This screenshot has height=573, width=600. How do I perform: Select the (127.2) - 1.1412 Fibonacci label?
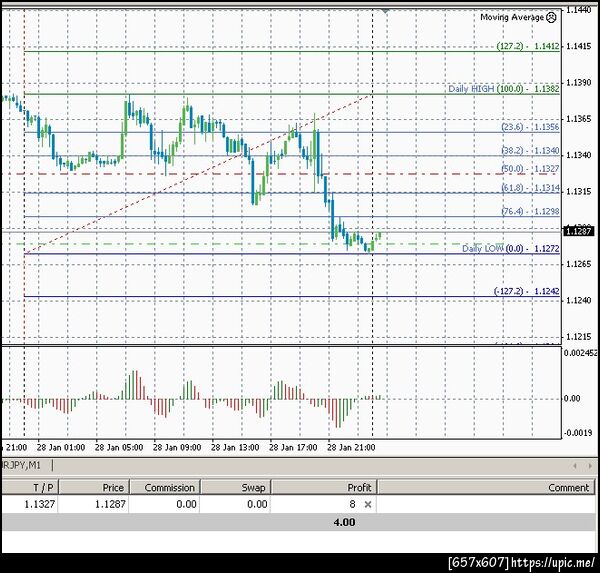(x=528, y=46)
